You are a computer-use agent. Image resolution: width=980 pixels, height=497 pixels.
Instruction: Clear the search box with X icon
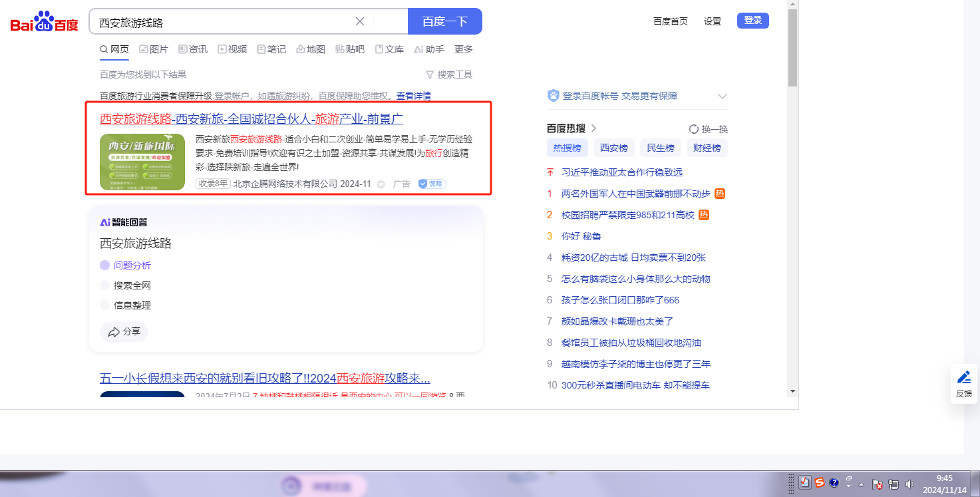(x=360, y=21)
